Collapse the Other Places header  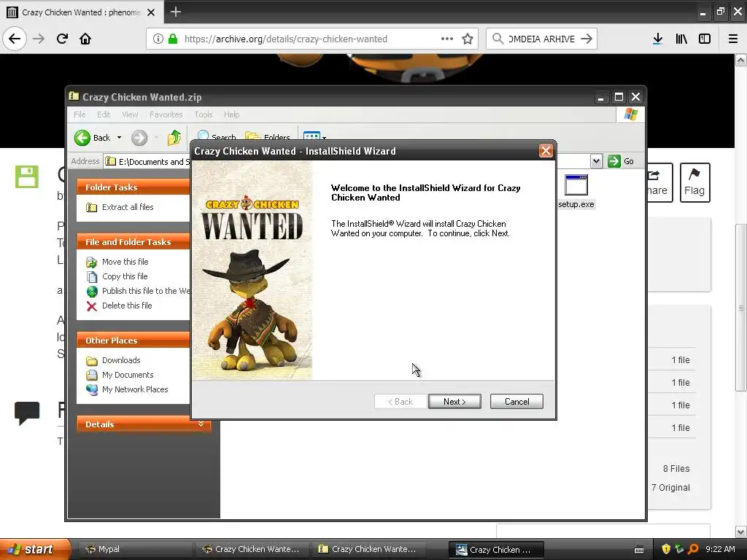(133, 341)
